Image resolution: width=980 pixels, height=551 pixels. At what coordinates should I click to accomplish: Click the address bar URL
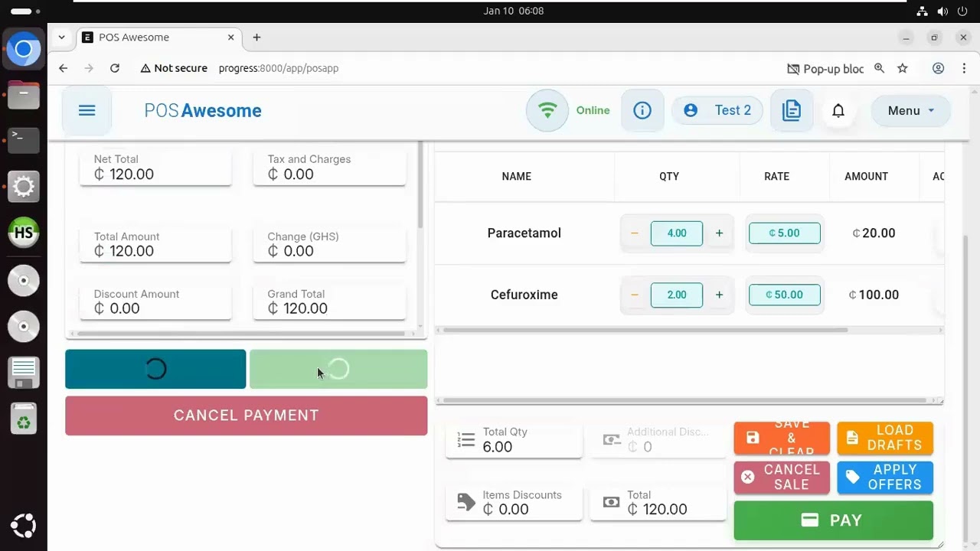[279, 68]
